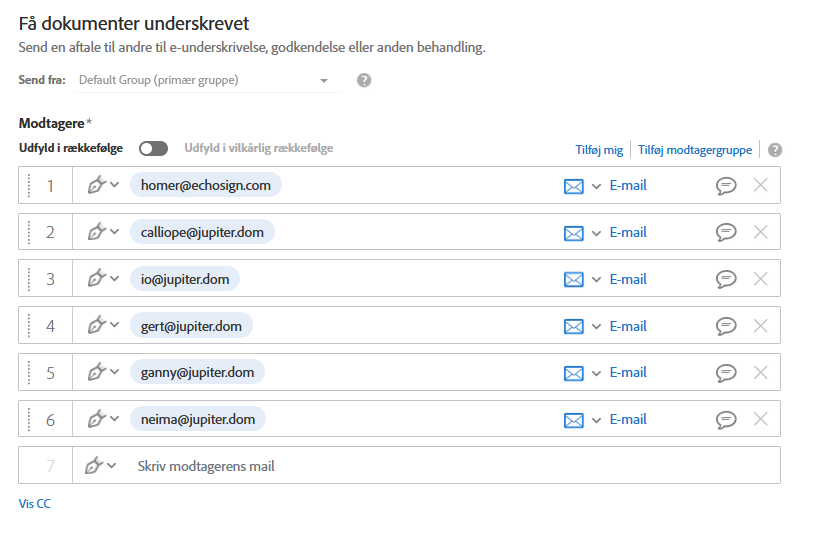Open private message icon for homer@echosign.com

tap(727, 185)
